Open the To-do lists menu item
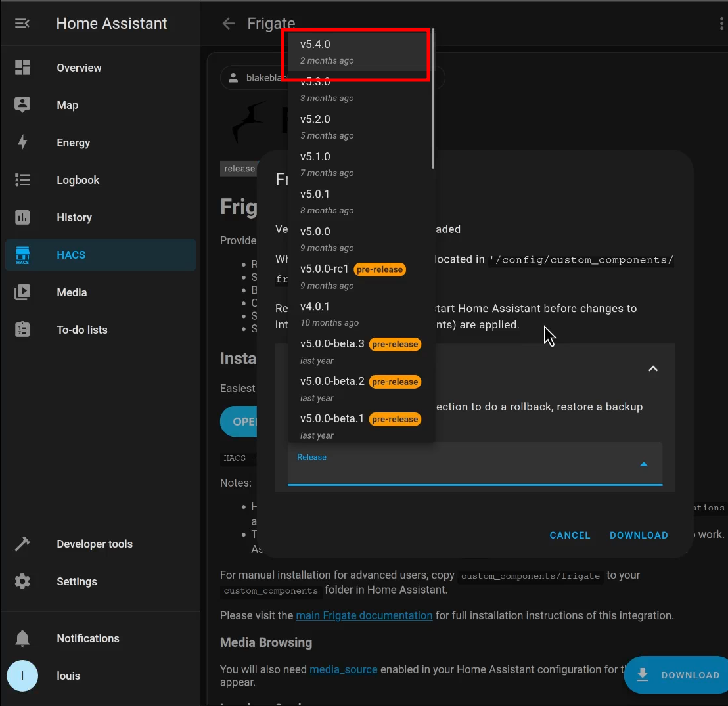Viewport: 728px width, 706px height. coord(101,330)
